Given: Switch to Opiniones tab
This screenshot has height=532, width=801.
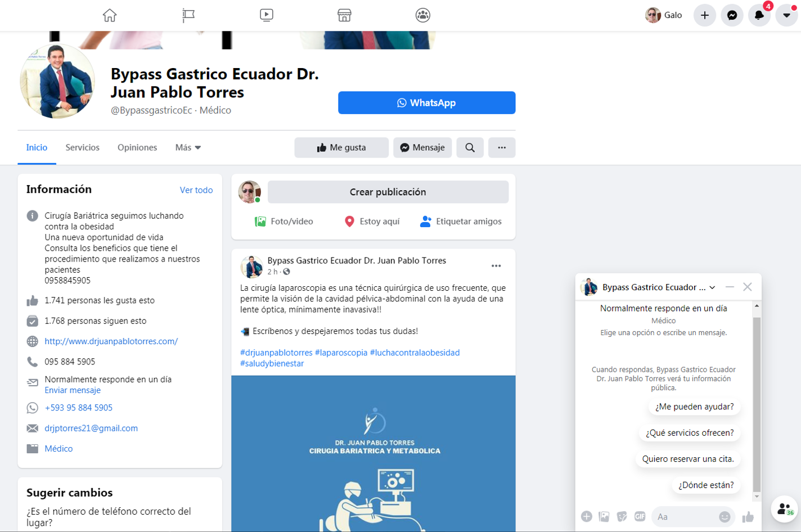Looking at the screenshot, I should click(137, 147).
